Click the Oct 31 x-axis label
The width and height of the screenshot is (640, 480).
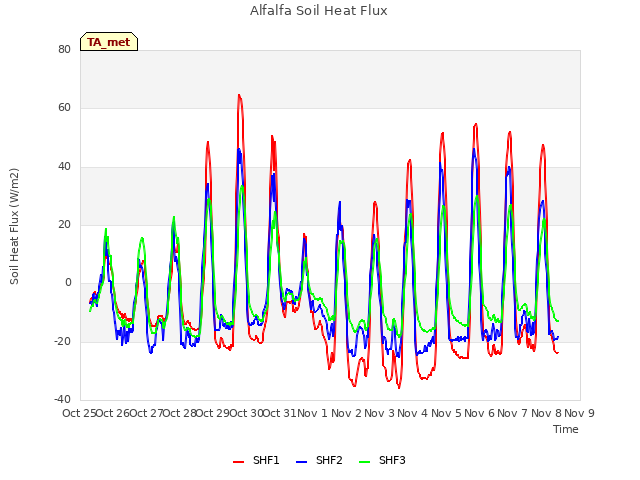tap(280, 413)
